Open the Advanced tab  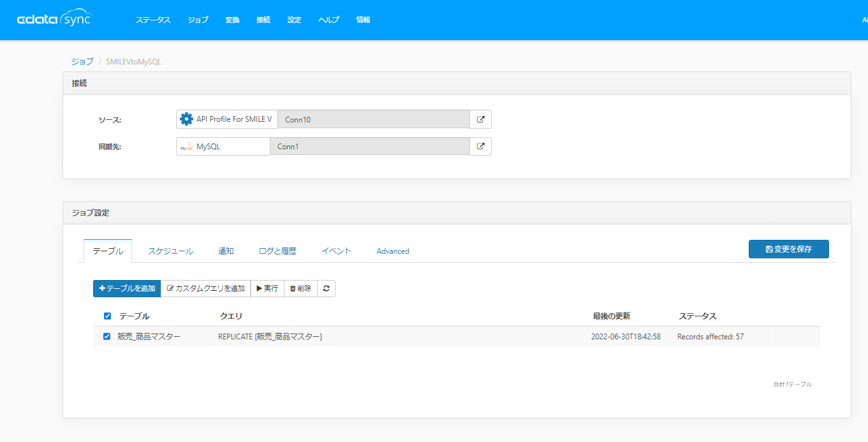coord(393,251)
